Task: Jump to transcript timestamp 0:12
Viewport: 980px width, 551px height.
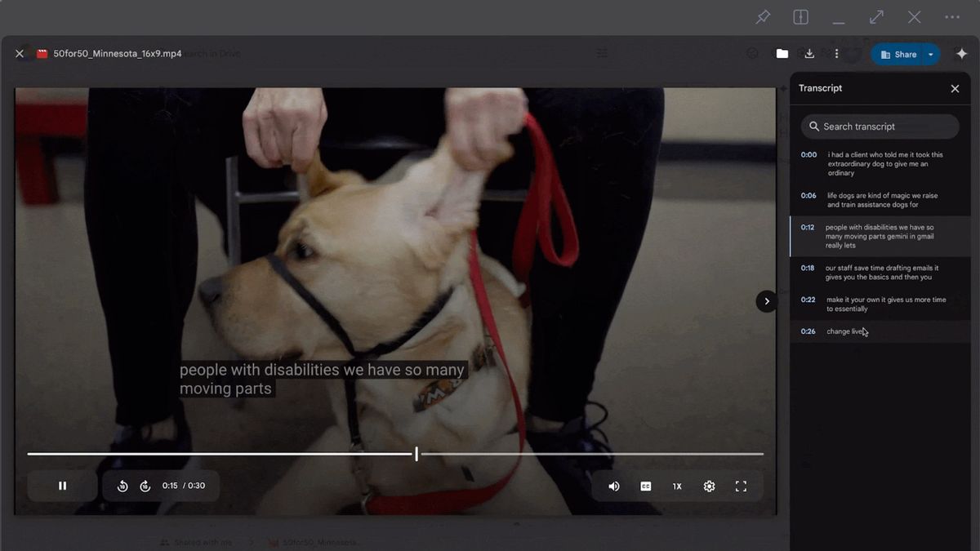Action: pyautogui.click(x=807, y=227)
